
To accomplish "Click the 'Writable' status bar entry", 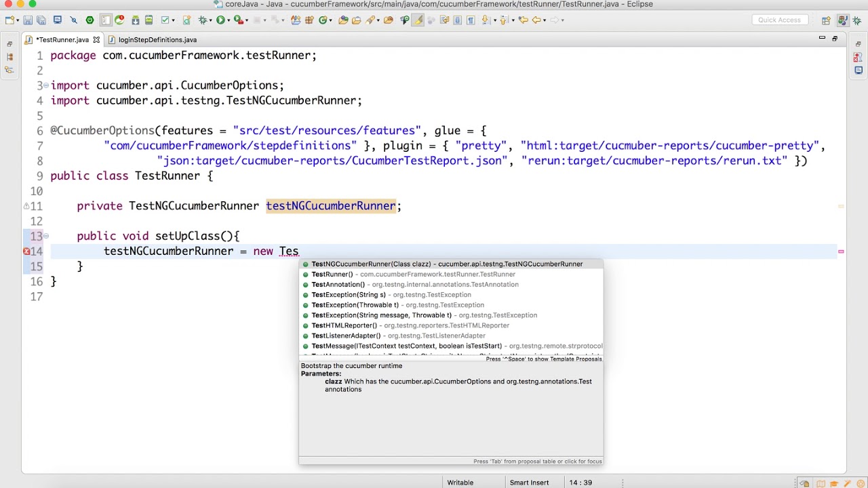I will point(460,483).
